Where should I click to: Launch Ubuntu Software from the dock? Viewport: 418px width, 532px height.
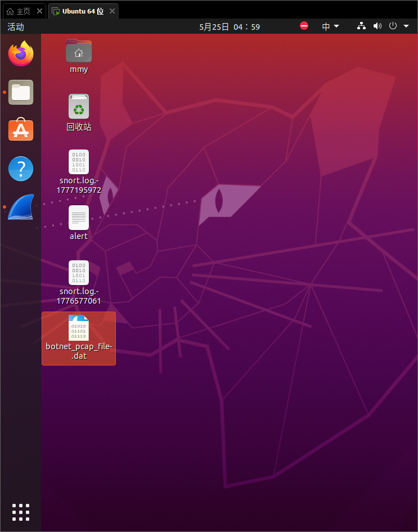point(21,130)
